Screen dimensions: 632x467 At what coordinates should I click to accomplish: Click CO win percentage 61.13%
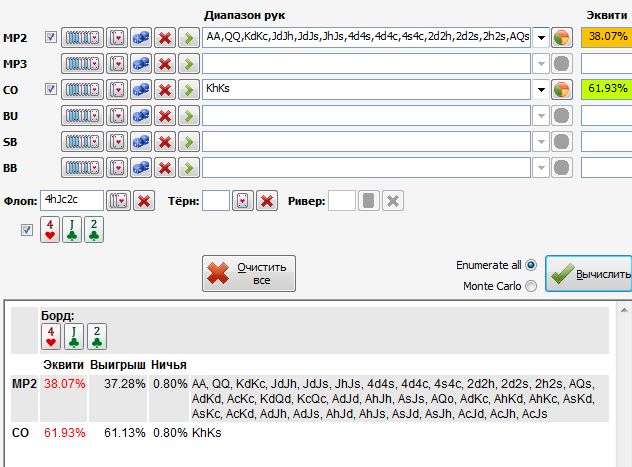pyautogui.click(x=125, y=433)
